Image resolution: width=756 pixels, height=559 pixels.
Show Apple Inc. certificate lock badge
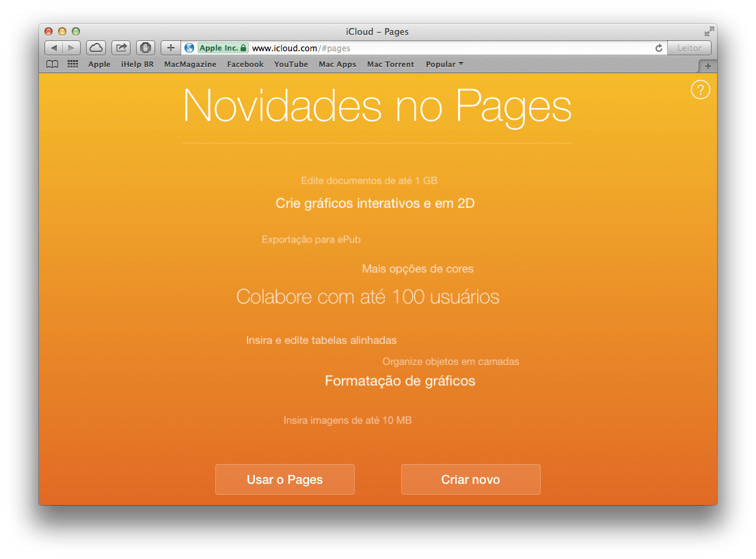[223, 48]
